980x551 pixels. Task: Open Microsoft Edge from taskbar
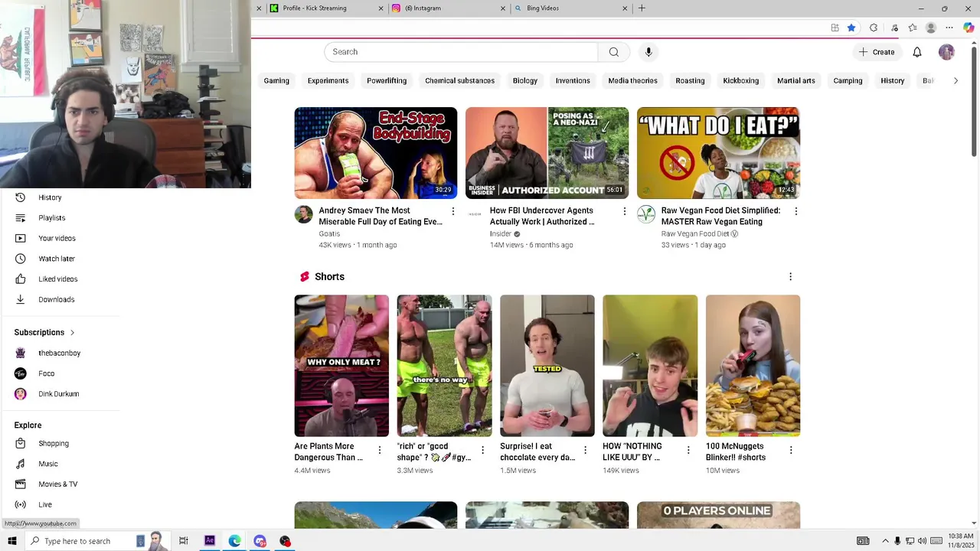pos(234,540)
